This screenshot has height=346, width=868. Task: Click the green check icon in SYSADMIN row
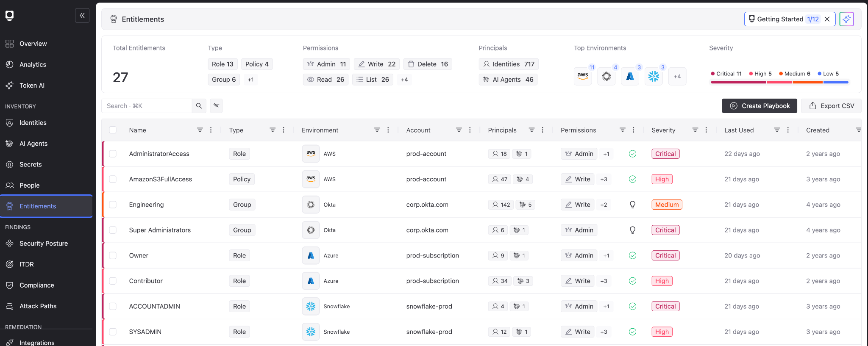[632, 332]
